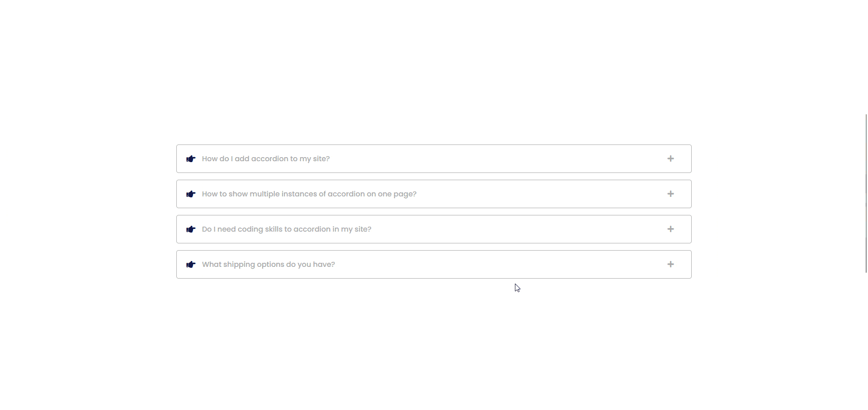Viewport: 868px width, 410px height.
Task: Click the pointing hand icon beside 'How to show multiple instances'
Action: 191,194
